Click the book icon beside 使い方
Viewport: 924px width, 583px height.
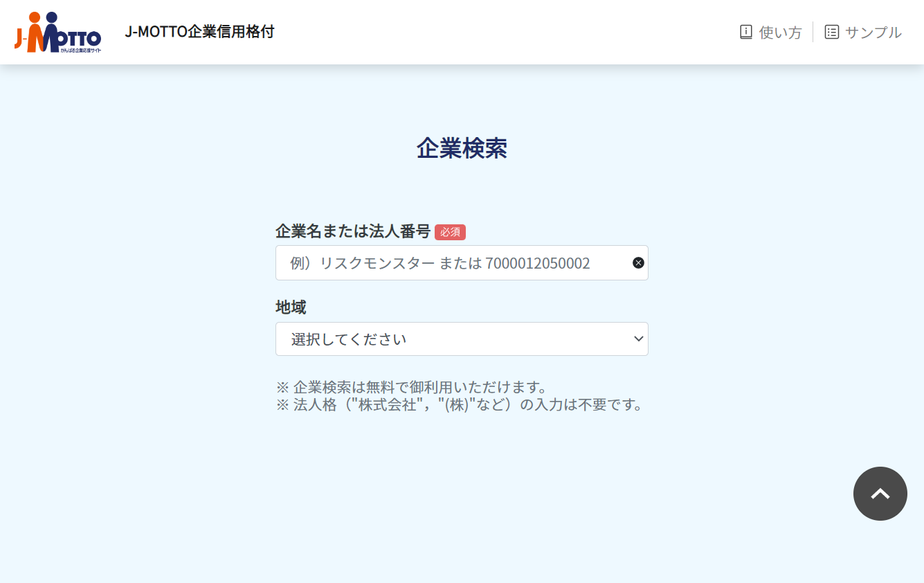pyautogui.click(x=745, y=32)
